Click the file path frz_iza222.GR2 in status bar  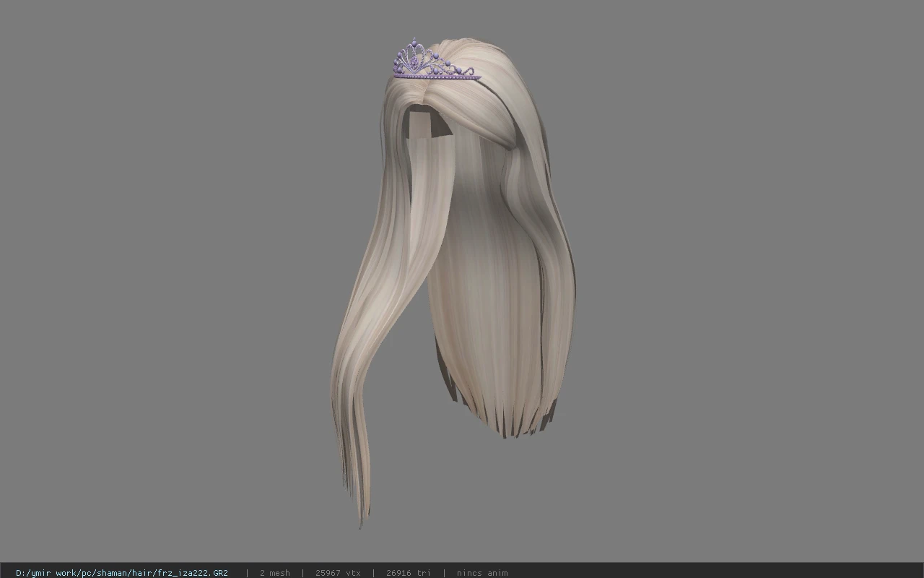122,572
